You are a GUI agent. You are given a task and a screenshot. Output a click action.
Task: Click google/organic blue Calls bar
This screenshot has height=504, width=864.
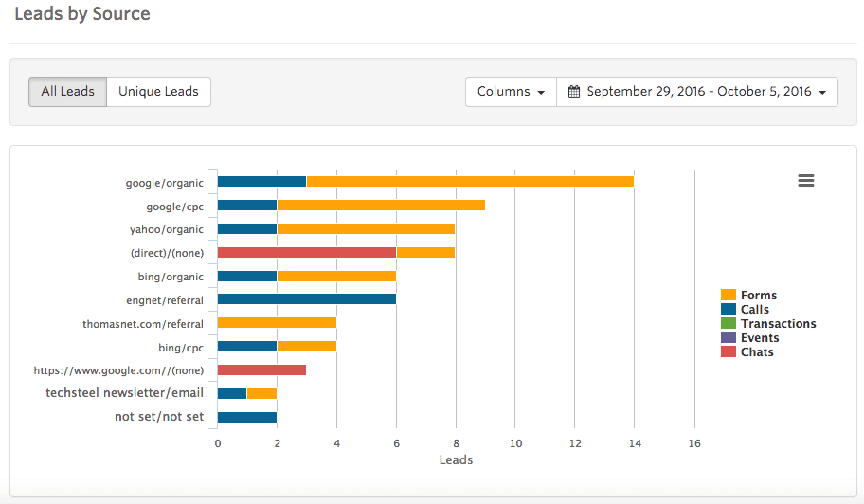click(261, 181)
